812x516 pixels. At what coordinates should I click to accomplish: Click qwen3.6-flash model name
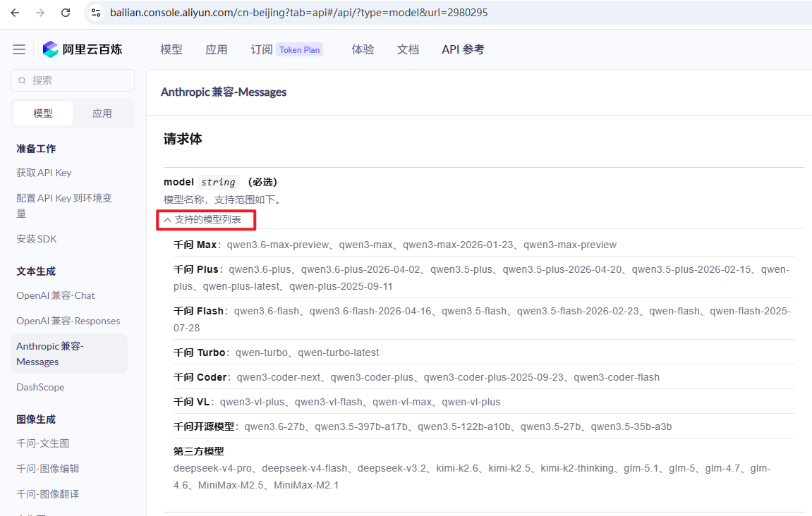pos(267,311)
